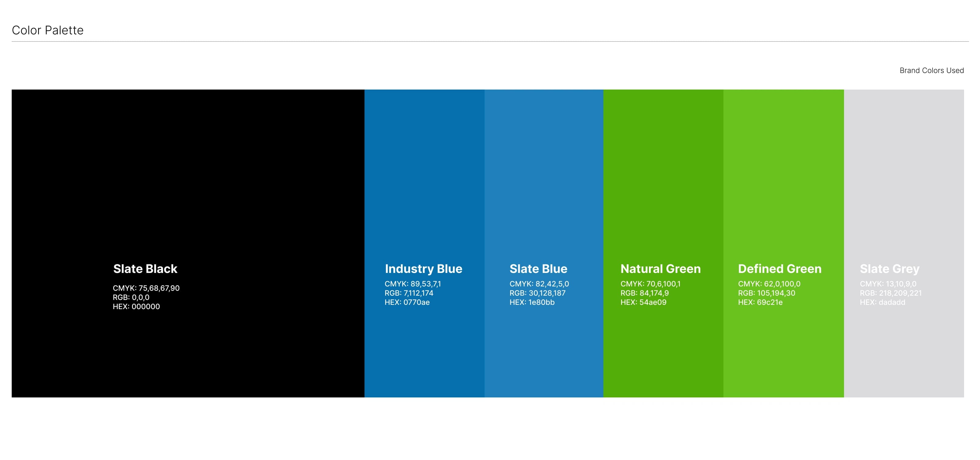Click the horizontal divider under the heading
Screen dimensions: 980x460
490,41
